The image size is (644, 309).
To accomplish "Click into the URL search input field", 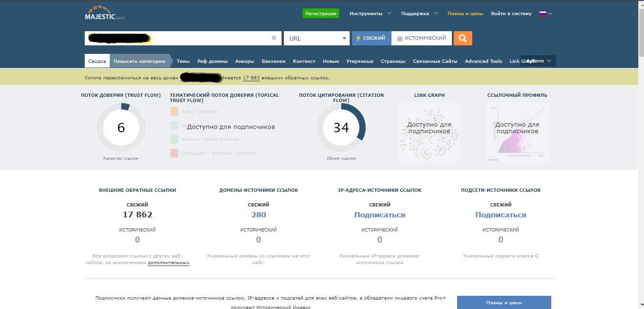I will 183,38.
